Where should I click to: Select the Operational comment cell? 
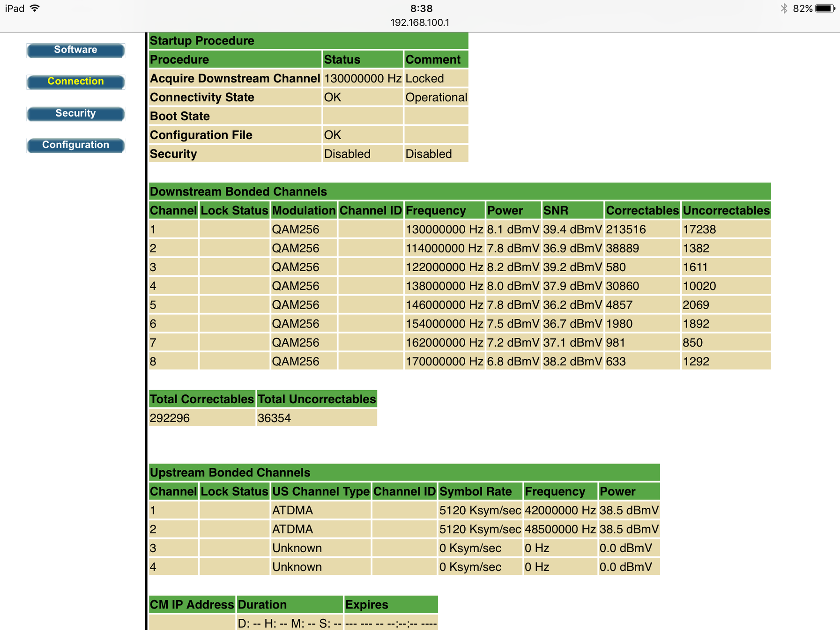[x=436, y=97]
